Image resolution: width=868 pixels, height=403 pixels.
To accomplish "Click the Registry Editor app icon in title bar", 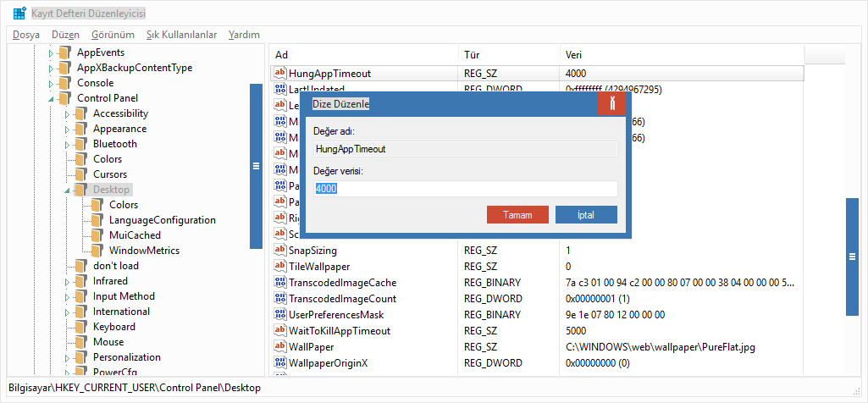I will [x=19, y=14].
